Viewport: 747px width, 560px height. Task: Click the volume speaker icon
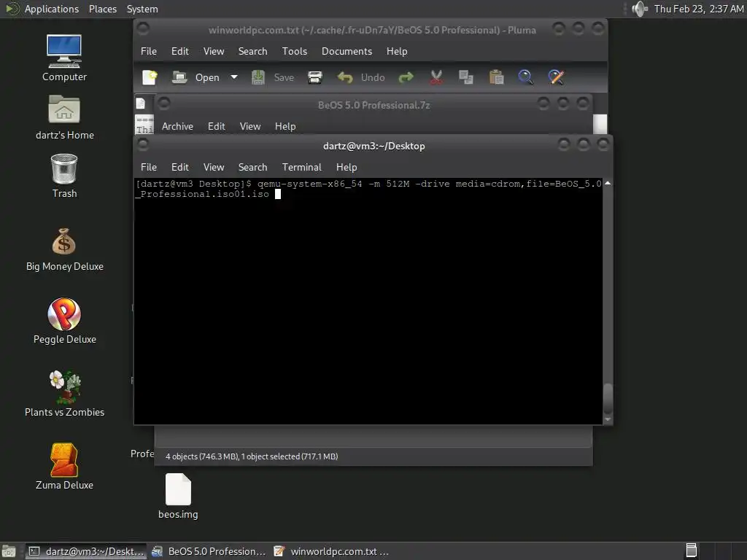[639, 9]
